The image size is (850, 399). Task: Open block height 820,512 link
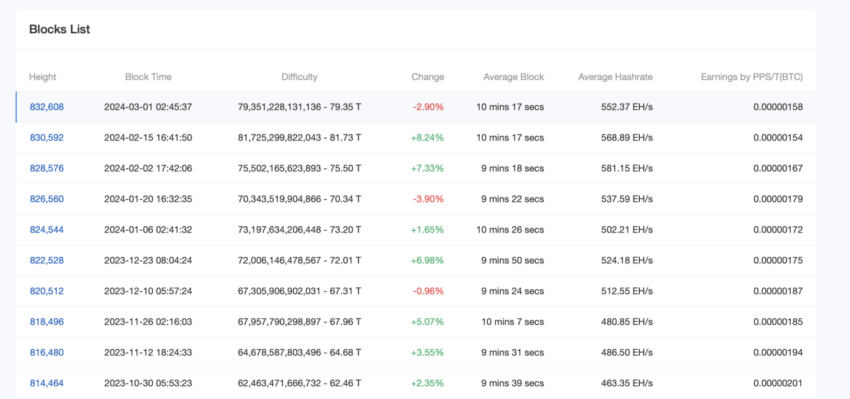pyautogui.click(x=47, y=291)
